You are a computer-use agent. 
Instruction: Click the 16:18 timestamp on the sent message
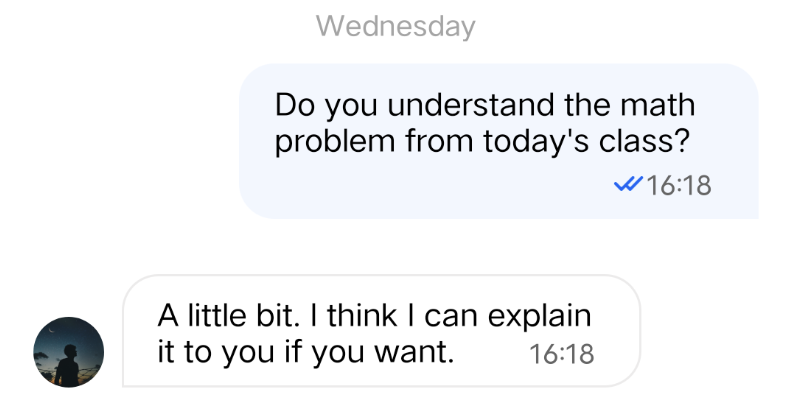(679, 186)
